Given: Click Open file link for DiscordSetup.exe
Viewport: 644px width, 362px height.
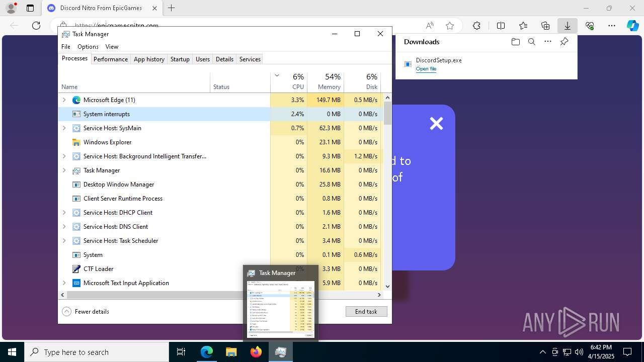Looking at the screenshot, I should pos(426,69).
